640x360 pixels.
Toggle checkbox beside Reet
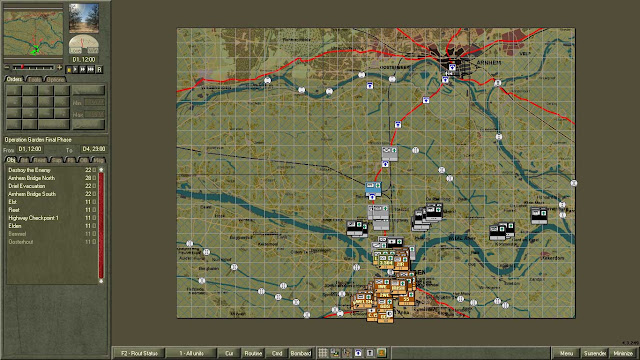[94, 210]
